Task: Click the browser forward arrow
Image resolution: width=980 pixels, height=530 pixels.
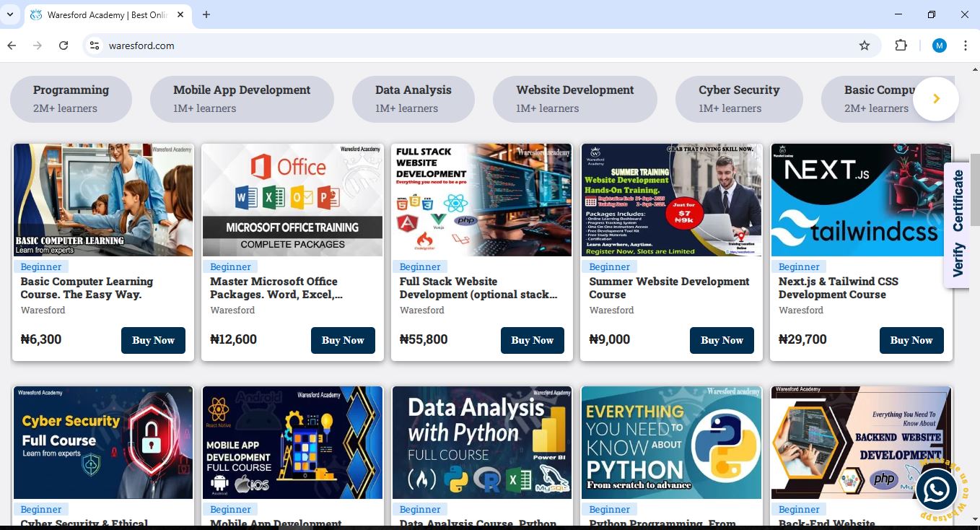Action: tap(38, 45)
